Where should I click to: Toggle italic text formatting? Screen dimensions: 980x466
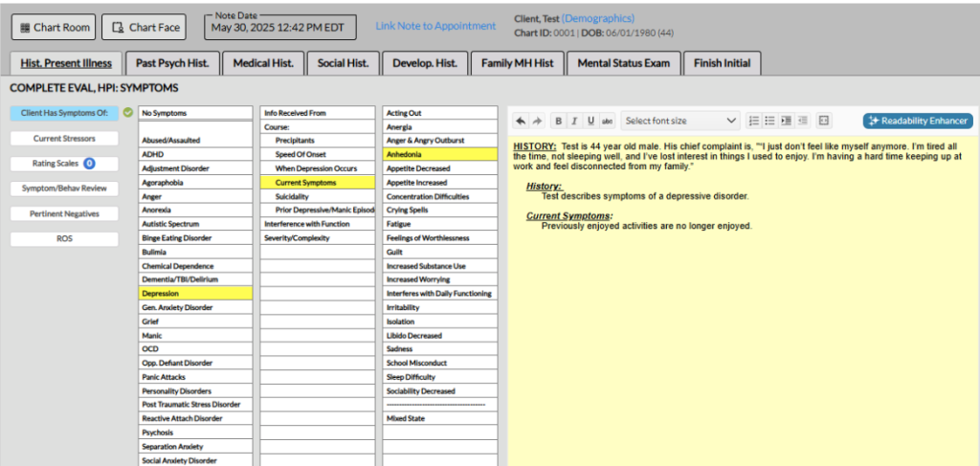(x=574, y=121)
